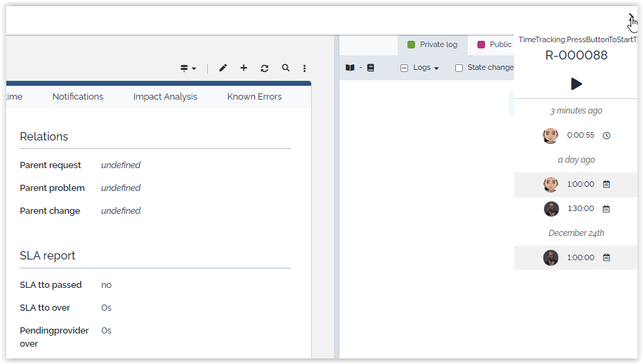Click calendar icon beside the 1:30:00 entry

point(606,208)
